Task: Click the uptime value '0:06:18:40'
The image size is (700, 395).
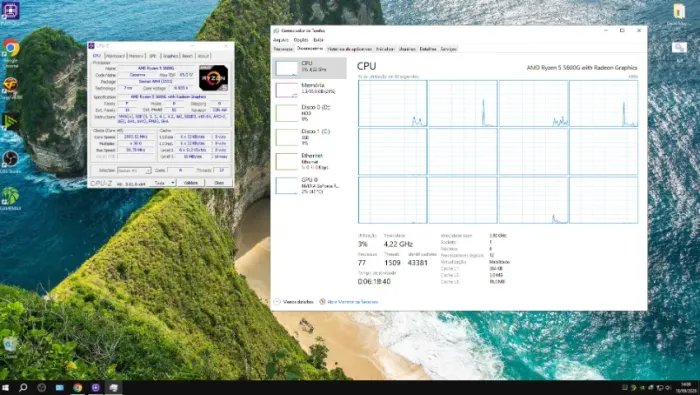Action: 374,282
